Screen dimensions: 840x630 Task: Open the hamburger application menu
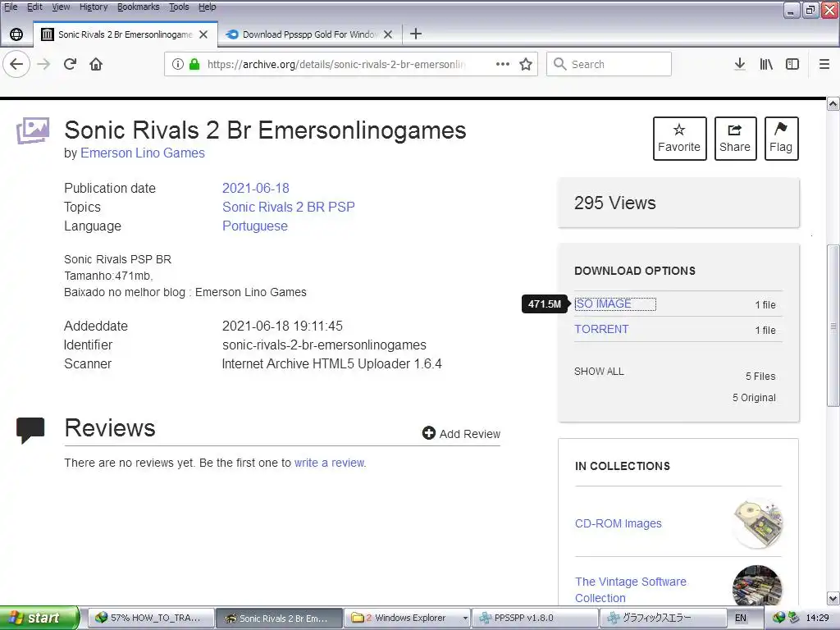click(824, 64)
